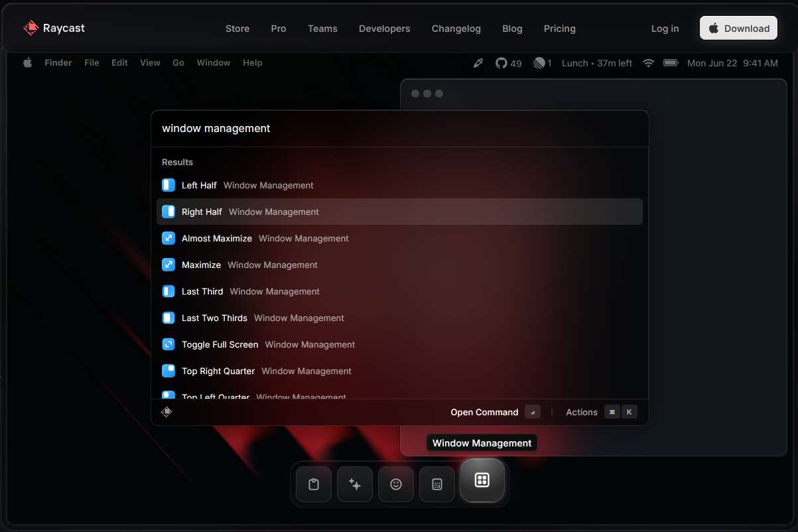Select the window management grid dock icon
This screenshot has height=532, width=798.
pyautogui.click(x=482, y=480)
